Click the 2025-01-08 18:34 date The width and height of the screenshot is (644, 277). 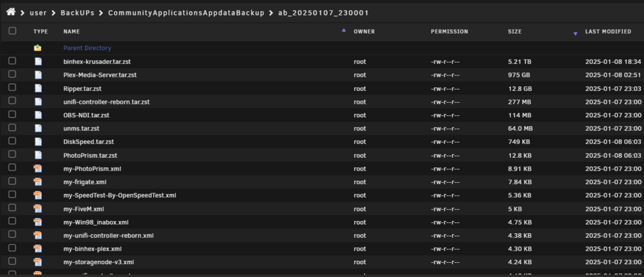613,62
